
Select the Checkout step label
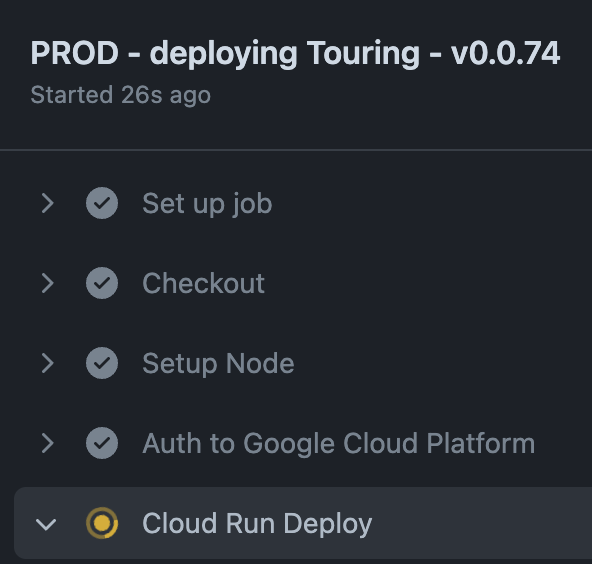coord(204,283)
